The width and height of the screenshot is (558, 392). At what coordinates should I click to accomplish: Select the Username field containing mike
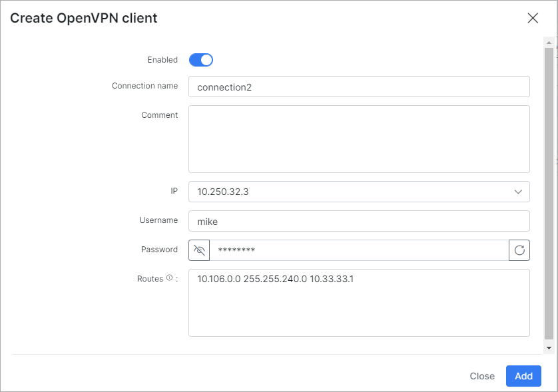359,221
